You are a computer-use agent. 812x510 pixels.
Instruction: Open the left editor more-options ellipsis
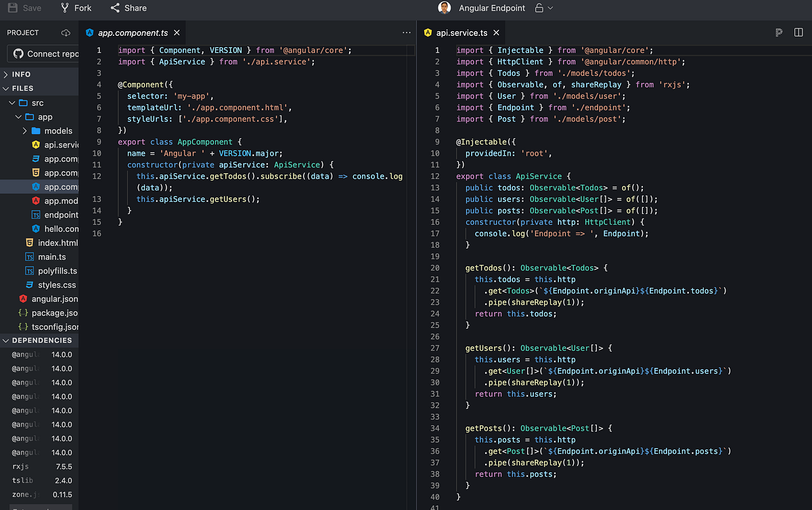406,33
